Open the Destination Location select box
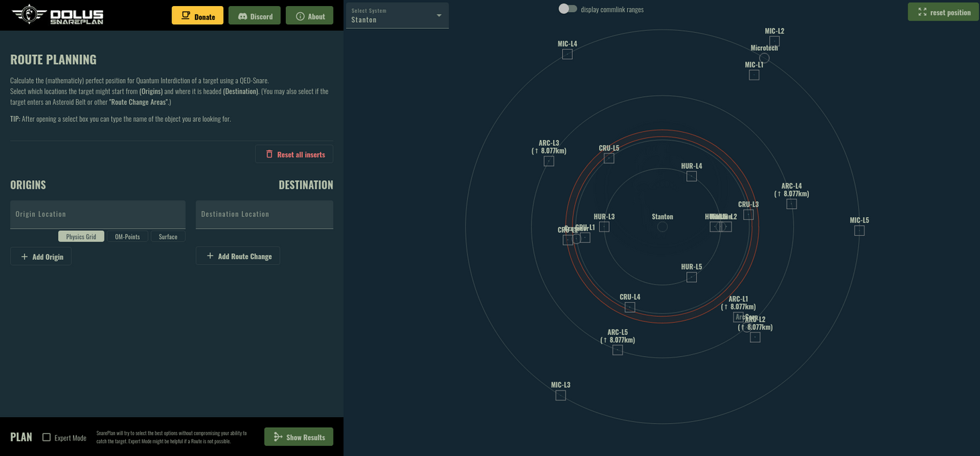 pos(264,214)
